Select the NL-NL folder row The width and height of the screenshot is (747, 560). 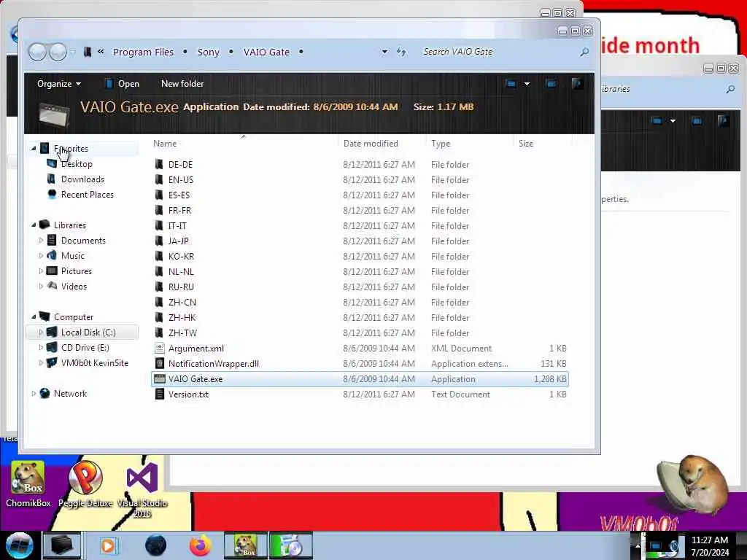[360, 271]
